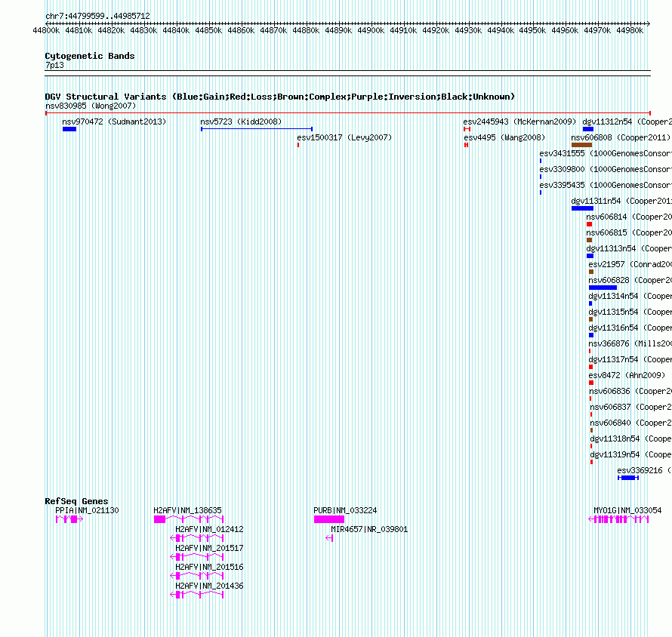This screenshot has height=637, width=672.
Task: Select the esv3369216 blue variant glyph
Action: [628, 478]
